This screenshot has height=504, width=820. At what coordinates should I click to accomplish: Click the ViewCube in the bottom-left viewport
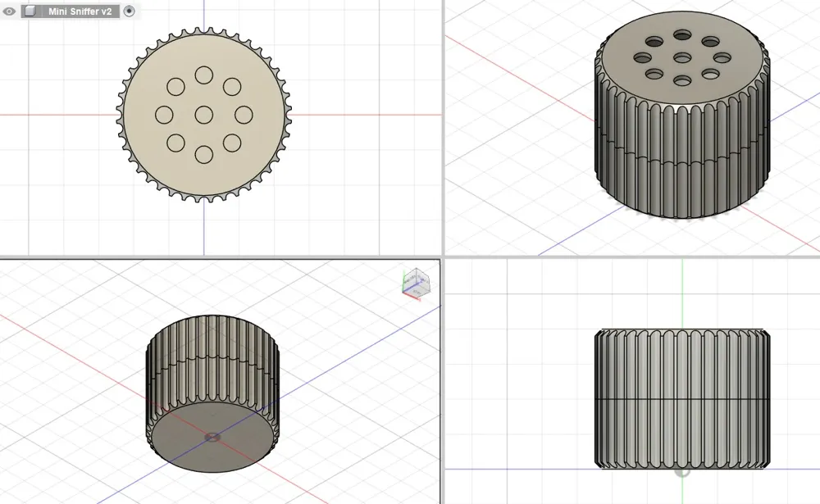tap(416, 284)
